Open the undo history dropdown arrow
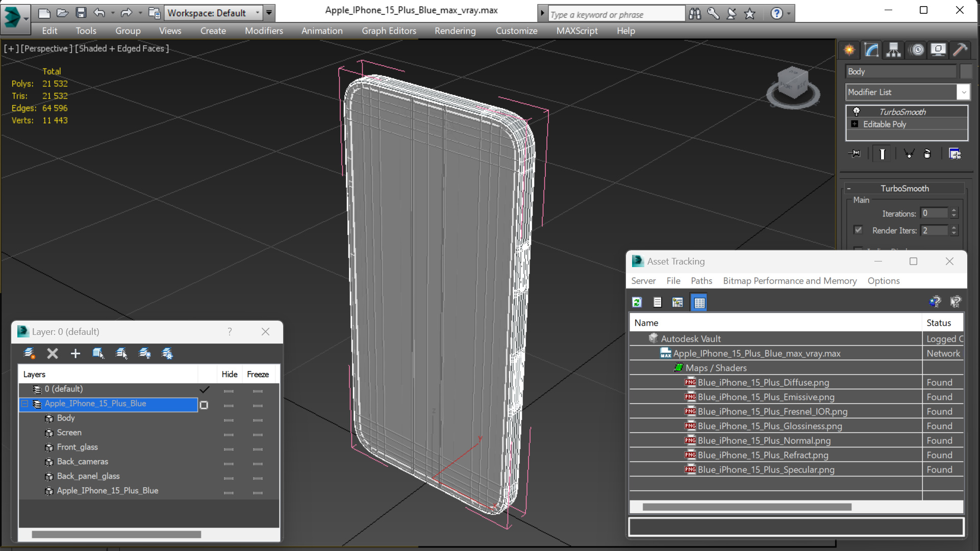Screen dimensions: 980x551 [x=112, y=13]
